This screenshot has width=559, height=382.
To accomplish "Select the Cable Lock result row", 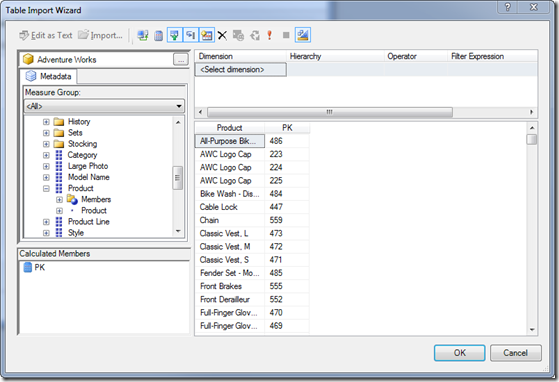I will tap(252, 207).
